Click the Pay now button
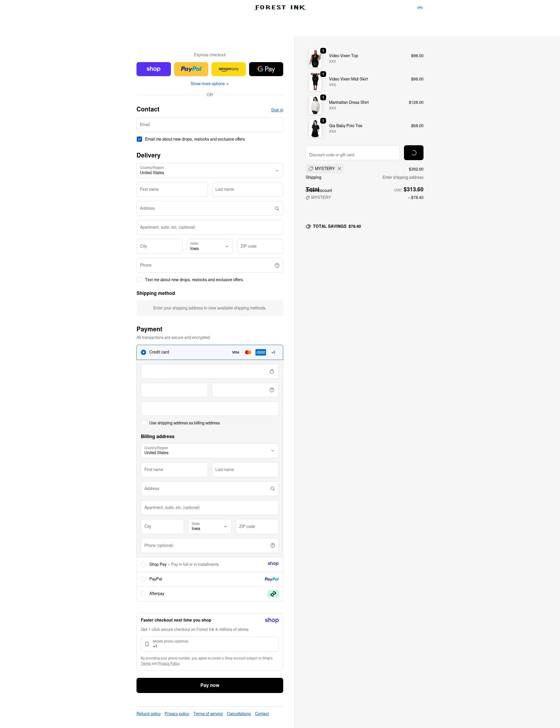560x728 pixels. (210, 685)
